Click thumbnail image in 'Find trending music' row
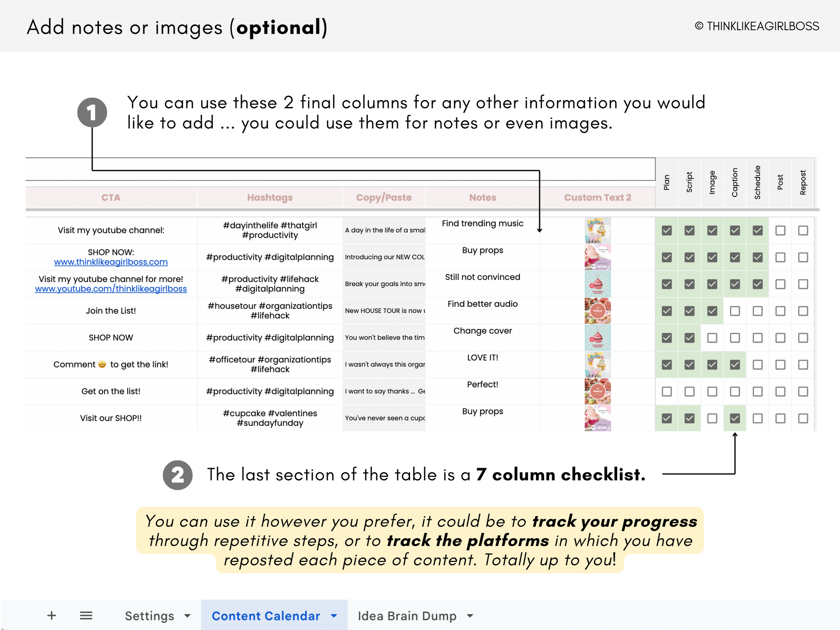This screenshot has height=630, width=840. pyautogui.click(x=597, y=230)
